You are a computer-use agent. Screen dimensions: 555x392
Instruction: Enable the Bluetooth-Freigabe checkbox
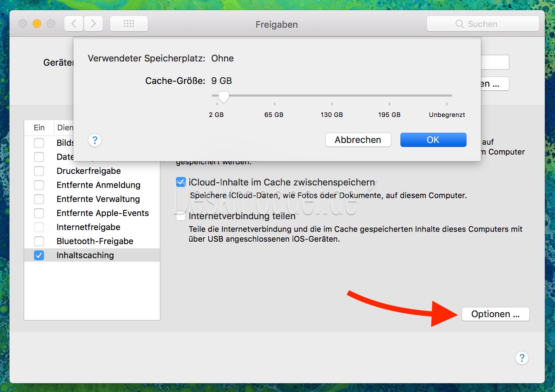point(39,241)
